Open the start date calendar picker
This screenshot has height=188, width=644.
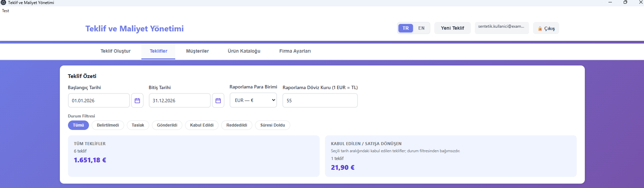(137, 101)
